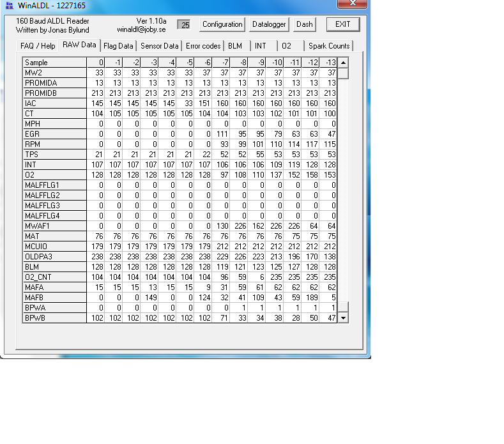Click the vertical scrollbar thumb
The image size is (504, 444).
coord(343,73)
